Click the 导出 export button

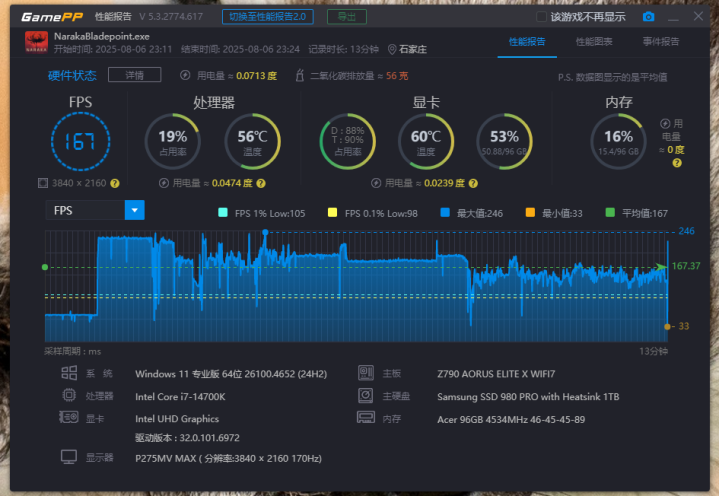click(347, 17)
